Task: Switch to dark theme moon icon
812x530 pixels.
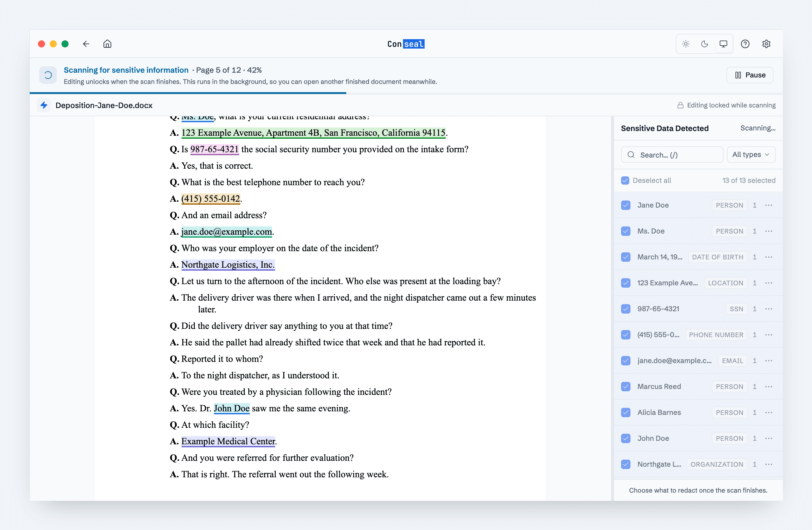Action: (705, 44)
